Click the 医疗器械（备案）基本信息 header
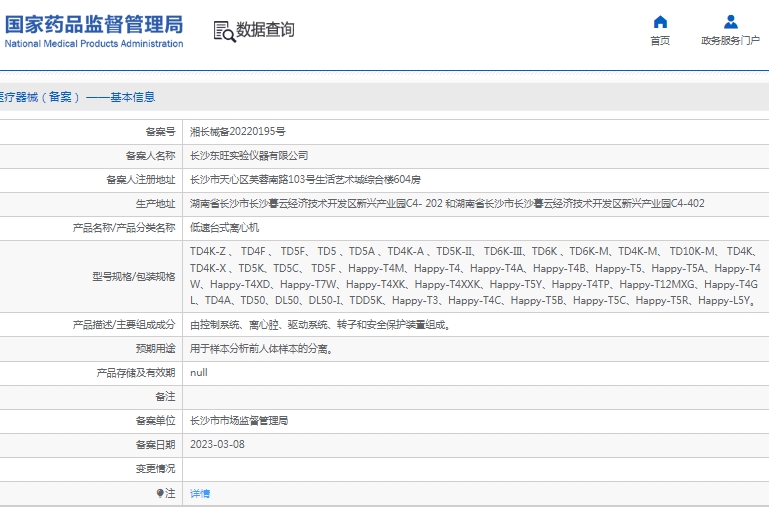Image resolution: width=769 pixels, height=513 pixels. coord(77,97)
